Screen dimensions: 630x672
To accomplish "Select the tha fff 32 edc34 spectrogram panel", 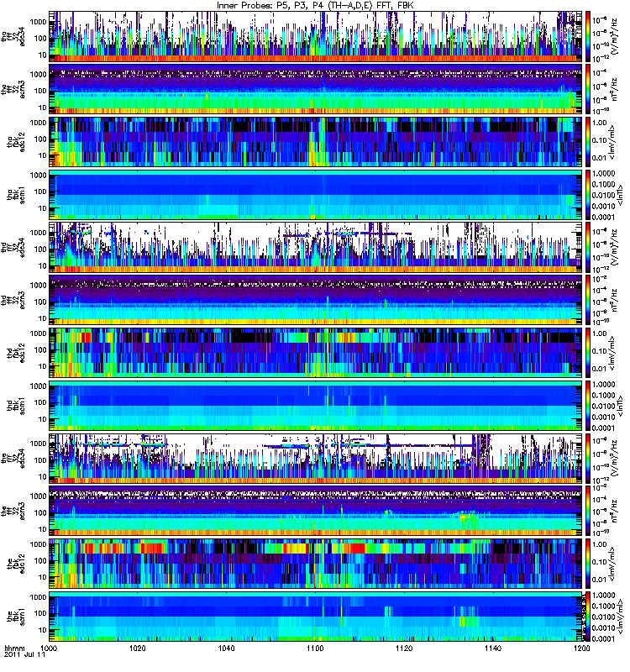I will point(316,37).
